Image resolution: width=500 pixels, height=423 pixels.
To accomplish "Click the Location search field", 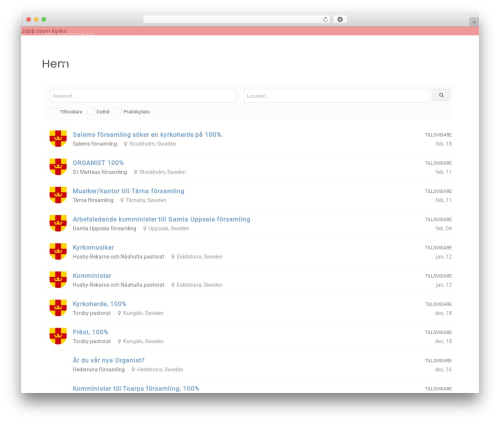I will (x=337, y=96).
